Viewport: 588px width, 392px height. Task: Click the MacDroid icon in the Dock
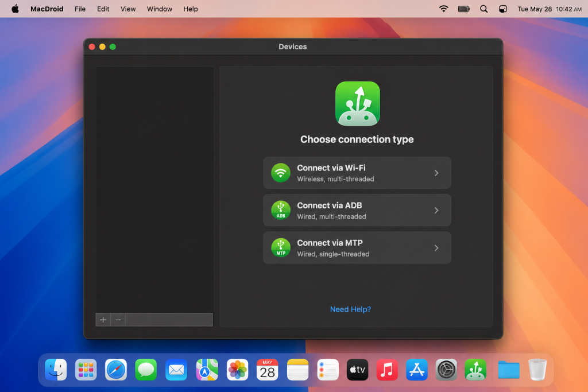475,370
